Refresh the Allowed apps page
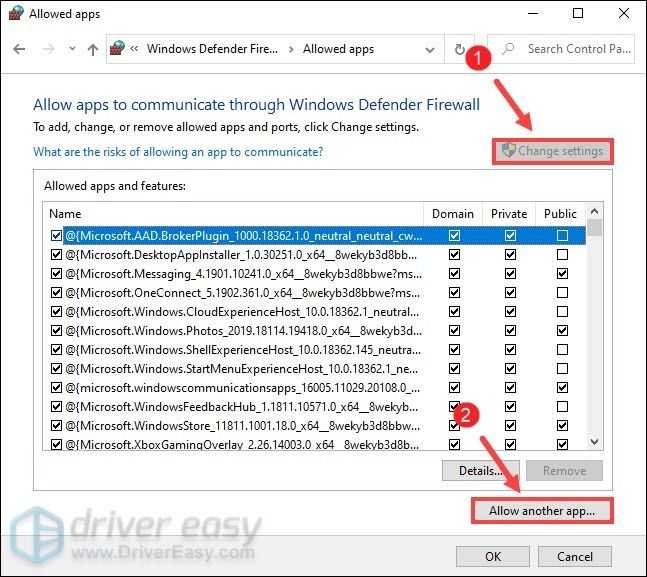 point(459,50)
